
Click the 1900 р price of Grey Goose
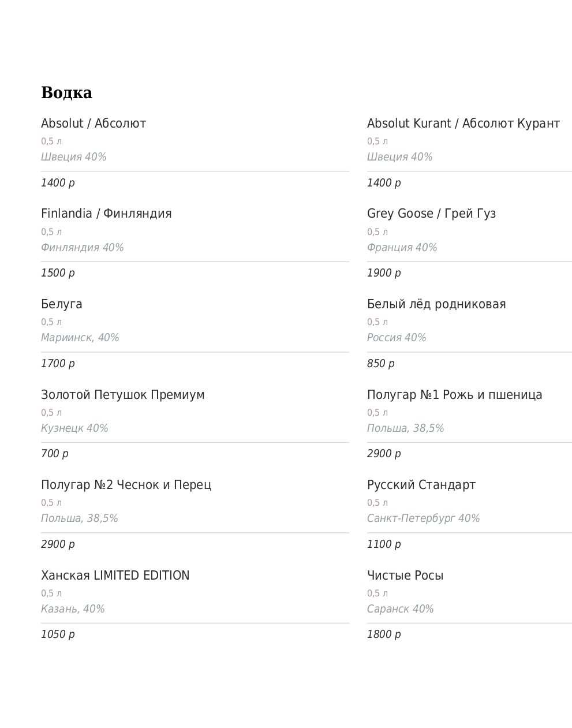(x=384, y=273)
